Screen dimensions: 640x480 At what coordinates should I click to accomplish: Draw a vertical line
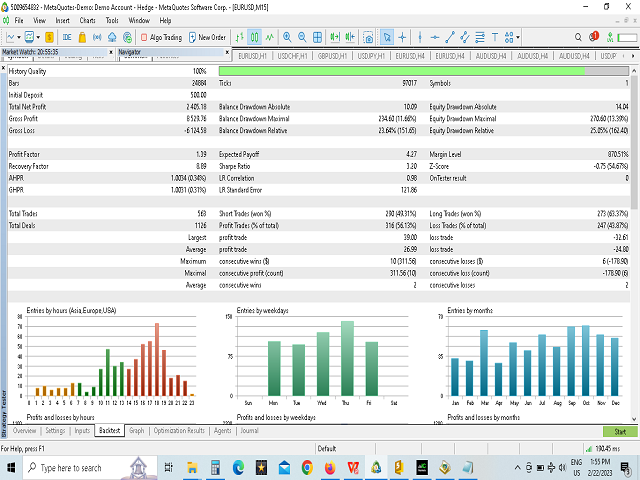pyautogui.click(x=420, y=38)
